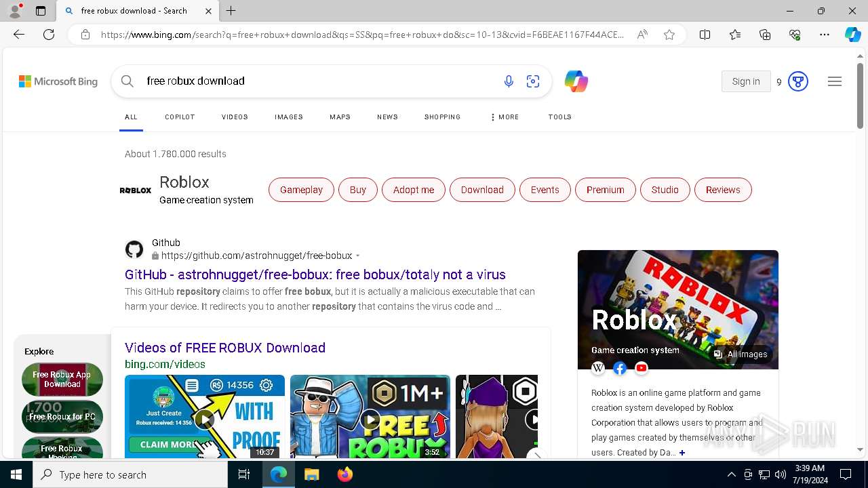Click the Gameplay chip

click(x=301, y=190)
